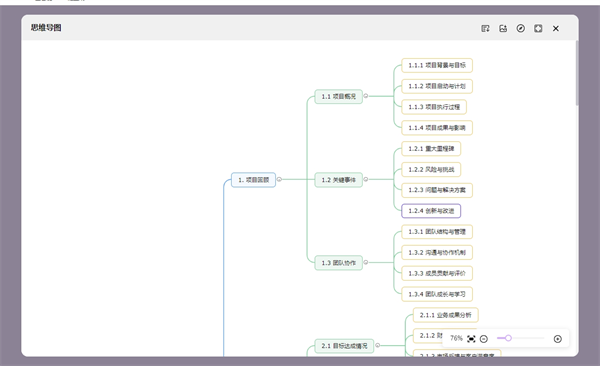Click the fit-to-screen icon beside 76%
Viewport: 600px width, 366px height.
[471, 339]
